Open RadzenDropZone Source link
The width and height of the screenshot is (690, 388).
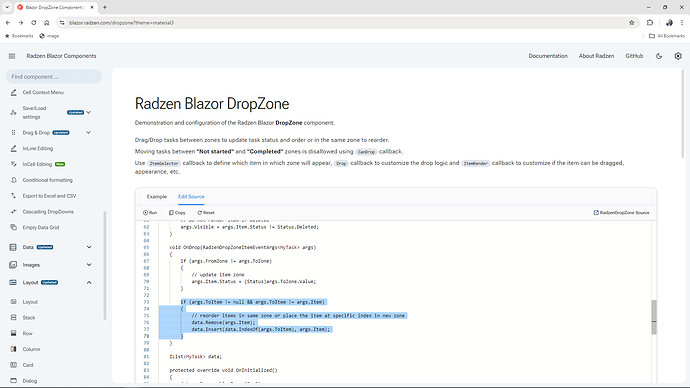tap(621, 212)
